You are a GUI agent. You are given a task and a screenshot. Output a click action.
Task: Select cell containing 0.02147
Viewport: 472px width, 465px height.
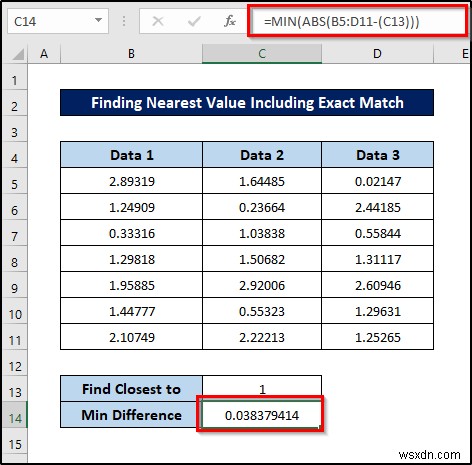point(378,181)
